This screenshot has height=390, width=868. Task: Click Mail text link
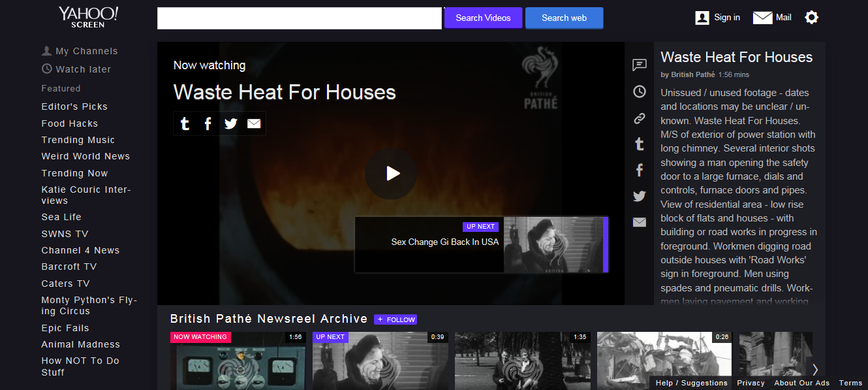(x=784, y=18)
